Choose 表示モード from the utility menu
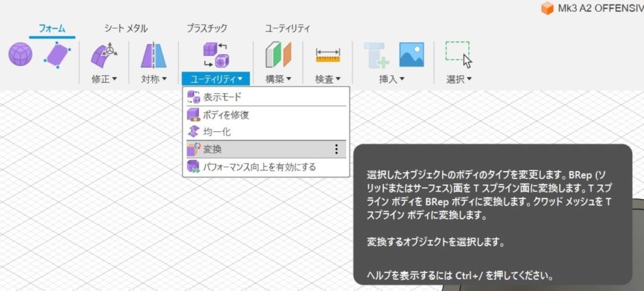This screenshot has width=644, height=291. [x=222, y=97]
